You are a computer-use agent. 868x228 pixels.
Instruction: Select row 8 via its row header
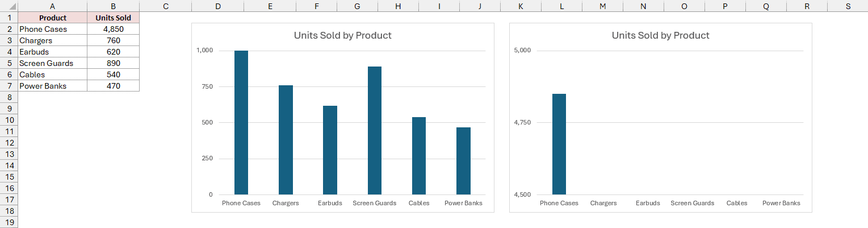tap(9, 97)
